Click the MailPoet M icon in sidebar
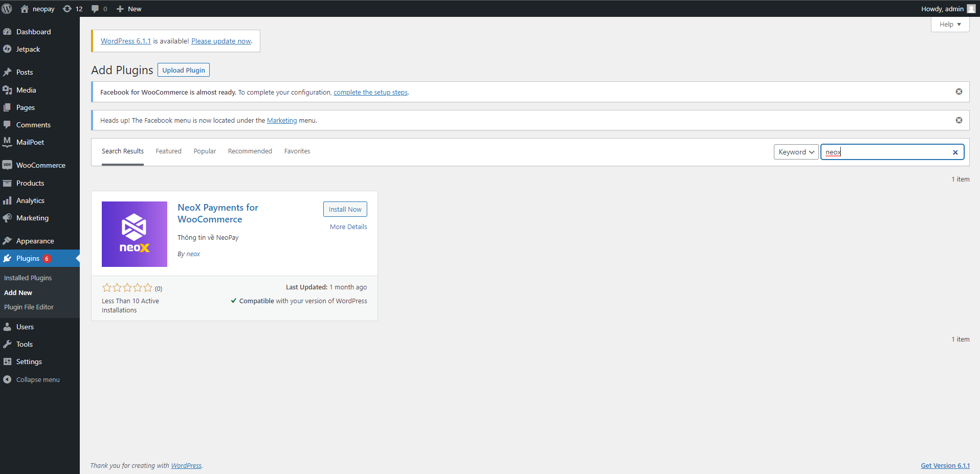 coord(7,142)
